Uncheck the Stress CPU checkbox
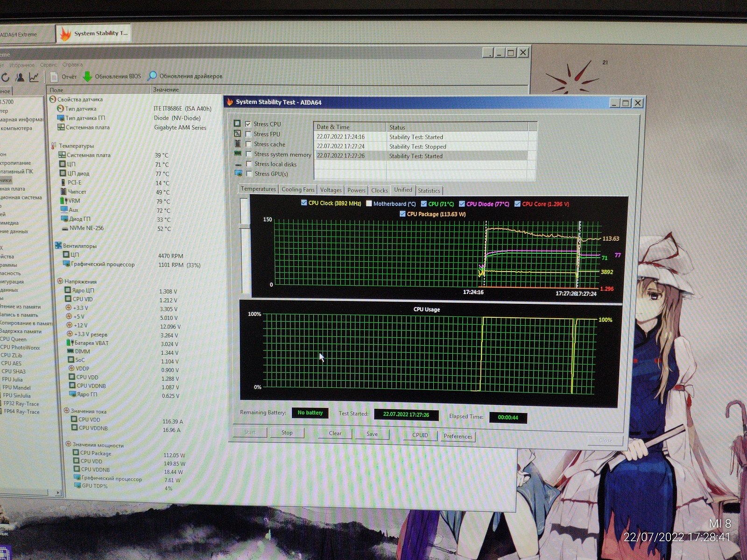This screenshot has height=560, width=747. tap(248, 124)
